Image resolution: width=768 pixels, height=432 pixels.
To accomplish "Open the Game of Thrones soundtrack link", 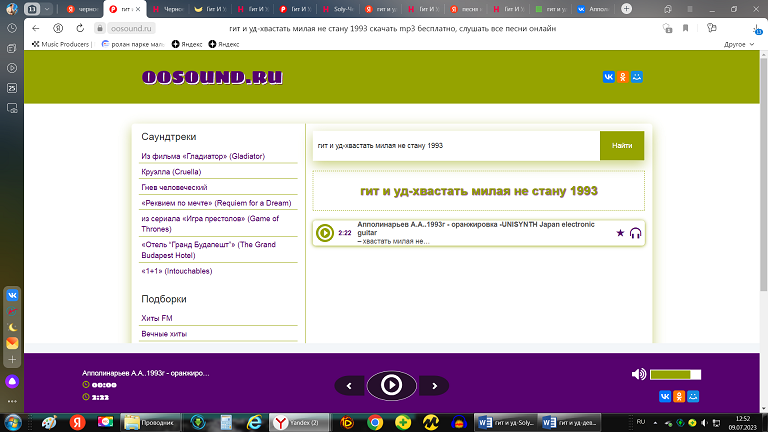I will click(210, 224).
